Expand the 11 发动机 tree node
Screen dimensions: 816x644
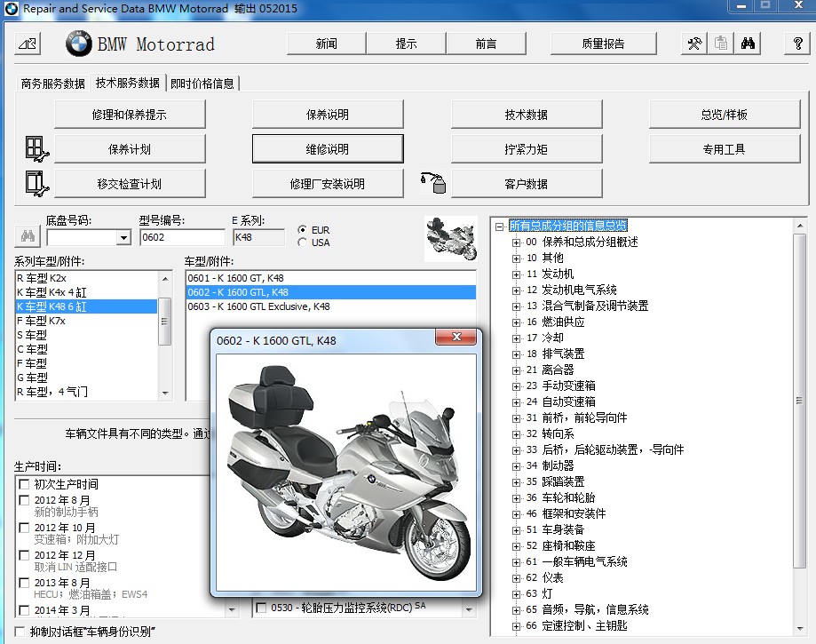(x=516, y=274)
